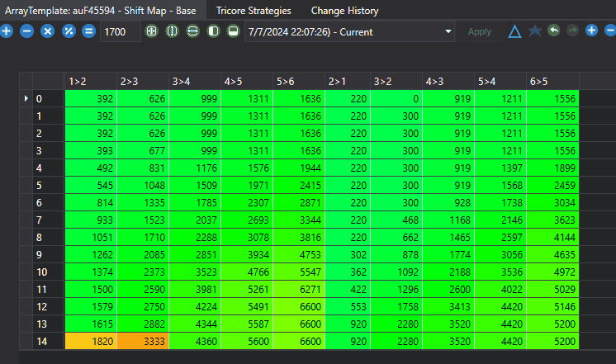Open the version history dropdown showing Current
Viewport: 616px width, 364px height.
click(x=349, y=31)
